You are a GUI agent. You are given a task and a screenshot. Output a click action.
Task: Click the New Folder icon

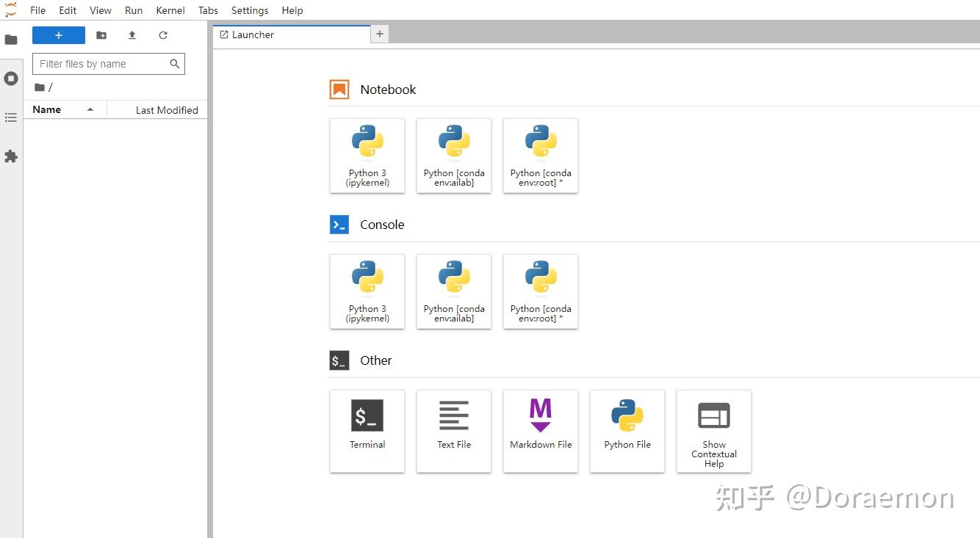[x=101, y=35]
